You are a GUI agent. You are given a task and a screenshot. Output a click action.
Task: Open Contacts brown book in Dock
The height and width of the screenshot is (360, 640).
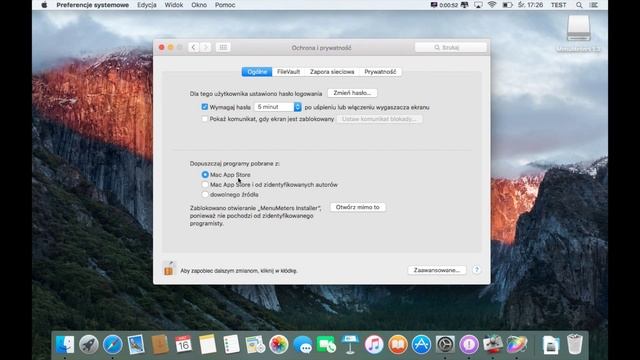tap(160, 344)
